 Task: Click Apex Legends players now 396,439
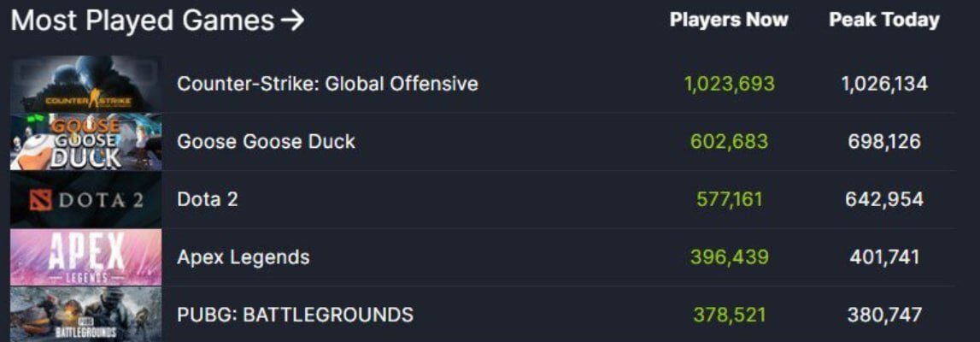point(730,257)
